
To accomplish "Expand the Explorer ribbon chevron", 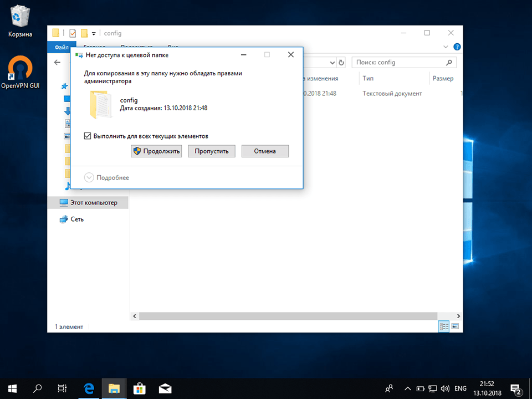I will coord(446,47).
